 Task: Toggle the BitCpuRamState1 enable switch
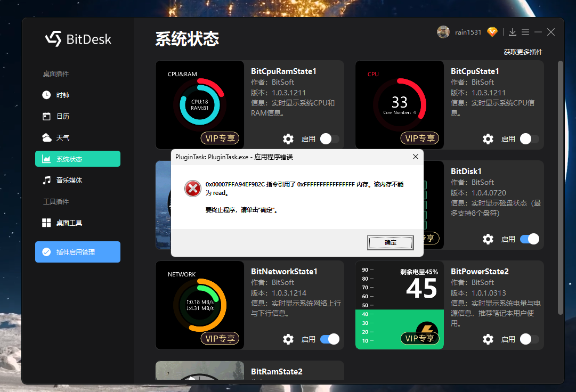point(329,139)
